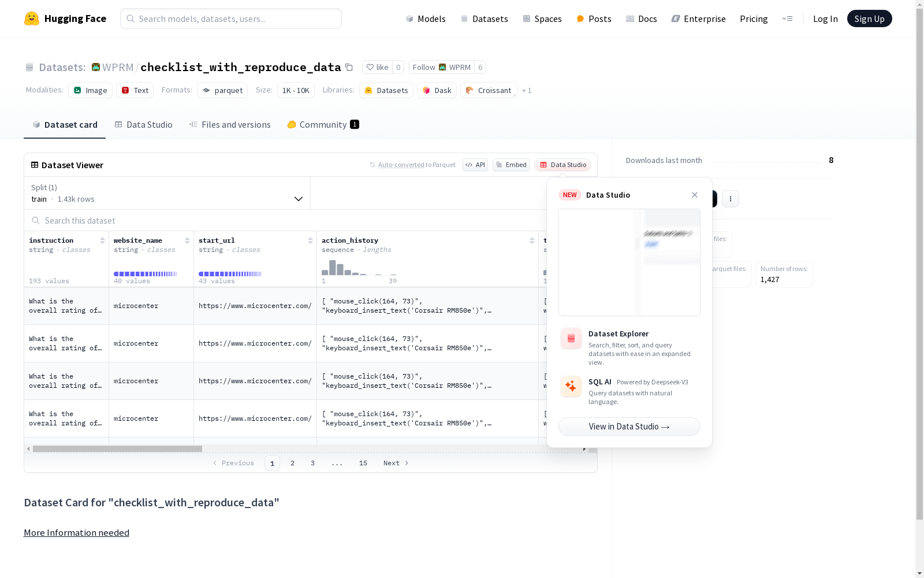This screenshot has height=578, width=924.
Task: Open the three-dot more options button
Action: pos(731,199)
